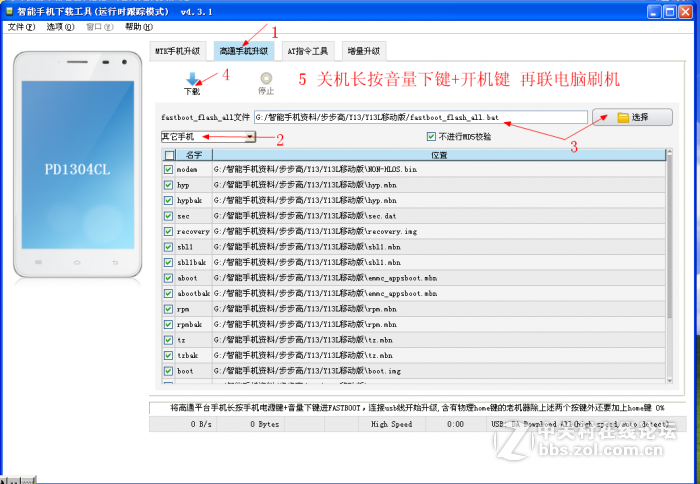Screen dimensions: 700x484
Task: Click the 0 B/s speed status field
Action: point(183,424)
